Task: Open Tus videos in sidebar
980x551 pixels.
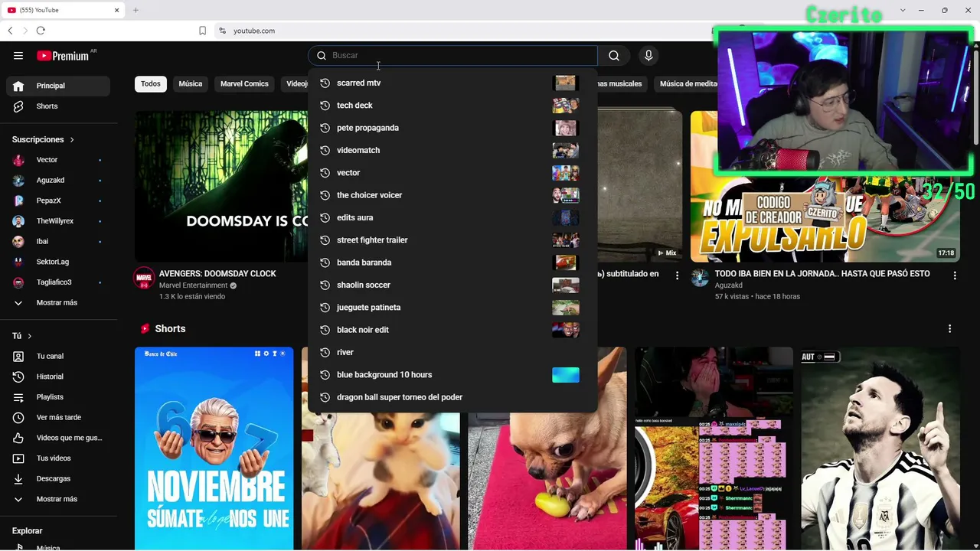Action: (x=58, y=458)
